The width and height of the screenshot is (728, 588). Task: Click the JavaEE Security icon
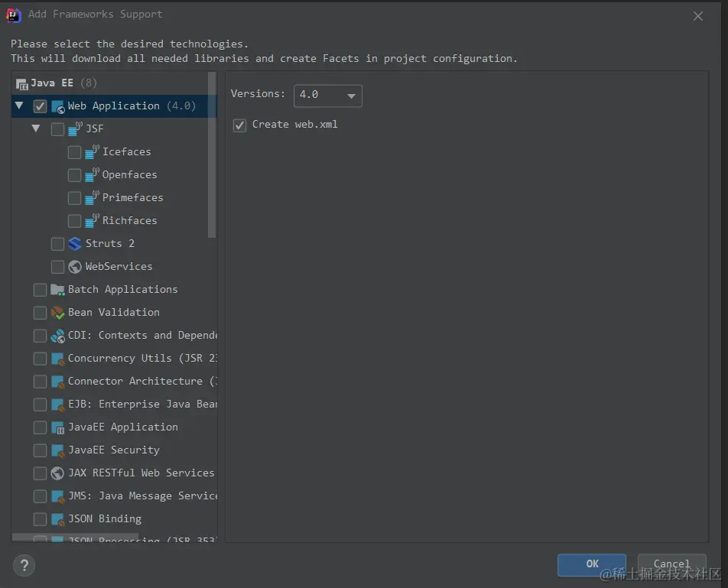(57, 450)
